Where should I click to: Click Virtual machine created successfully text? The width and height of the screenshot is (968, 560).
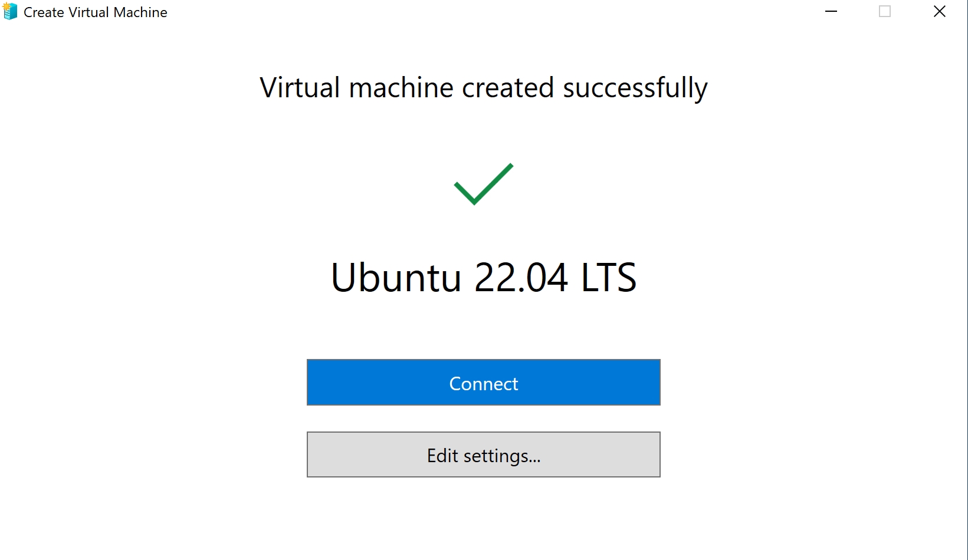(x=483, y=87)
